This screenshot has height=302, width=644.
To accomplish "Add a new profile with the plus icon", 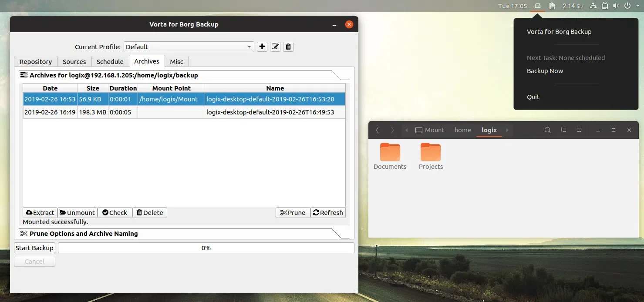I will 262,47.
